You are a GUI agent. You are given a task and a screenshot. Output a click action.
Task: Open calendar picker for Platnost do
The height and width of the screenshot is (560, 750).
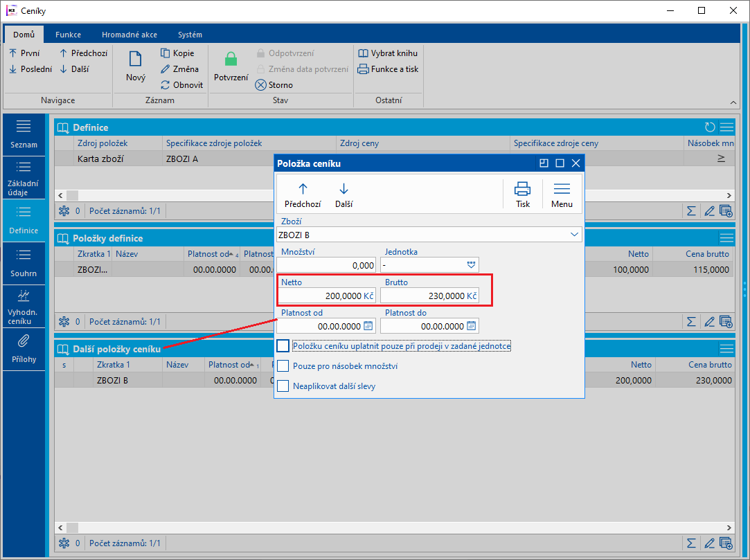tap(471, 326)
